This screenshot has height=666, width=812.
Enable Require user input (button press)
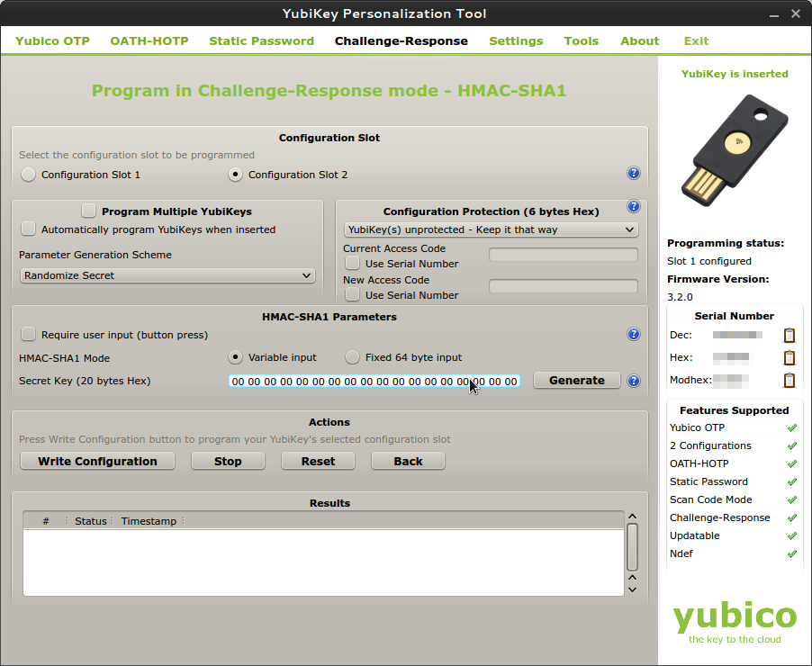pos(29,335)
